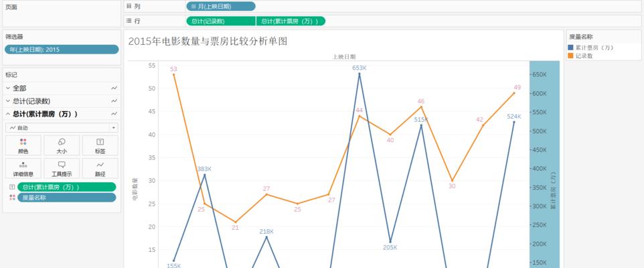Image resolution: width=644 pixels, height=268 pixels.
Task: Select the 总计(累计票房（万）) pill on the rows shelf
Action: [291, 21]
